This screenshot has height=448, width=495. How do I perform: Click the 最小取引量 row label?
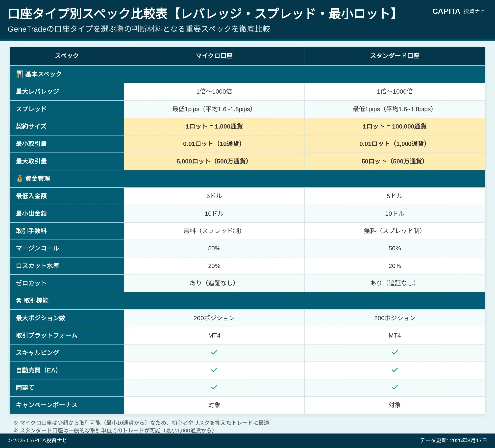[x=67, y=144]
